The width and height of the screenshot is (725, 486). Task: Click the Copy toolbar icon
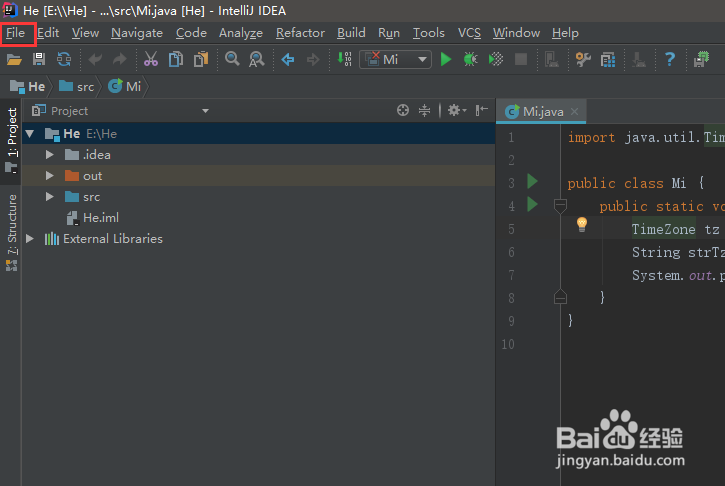click(176, 59)
